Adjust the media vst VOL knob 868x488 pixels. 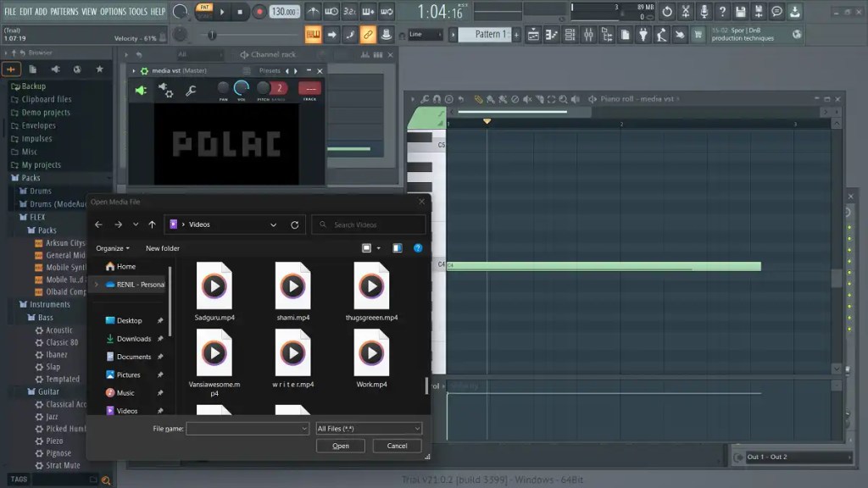click(x=242, y=88)
